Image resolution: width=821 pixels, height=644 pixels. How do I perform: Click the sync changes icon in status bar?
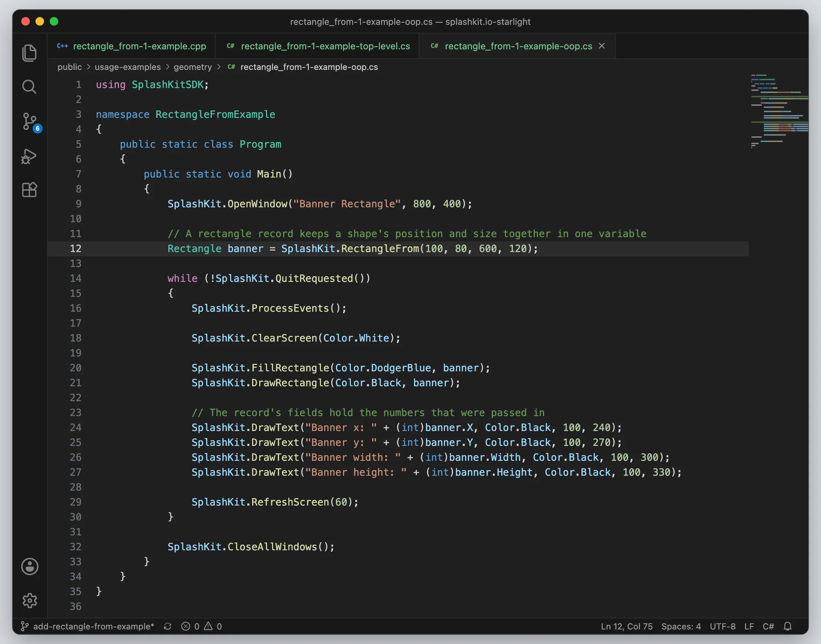pos(168,626)
